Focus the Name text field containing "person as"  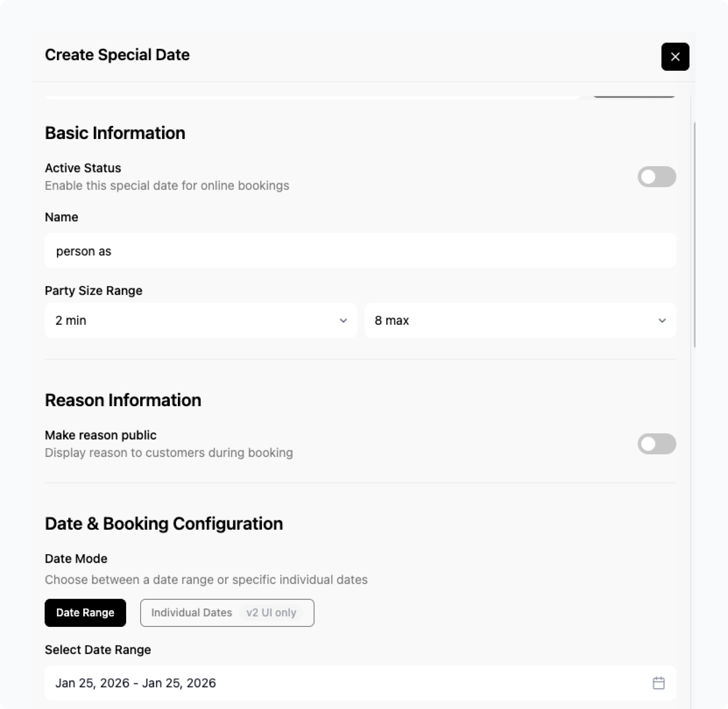click(x=360, y=251)
